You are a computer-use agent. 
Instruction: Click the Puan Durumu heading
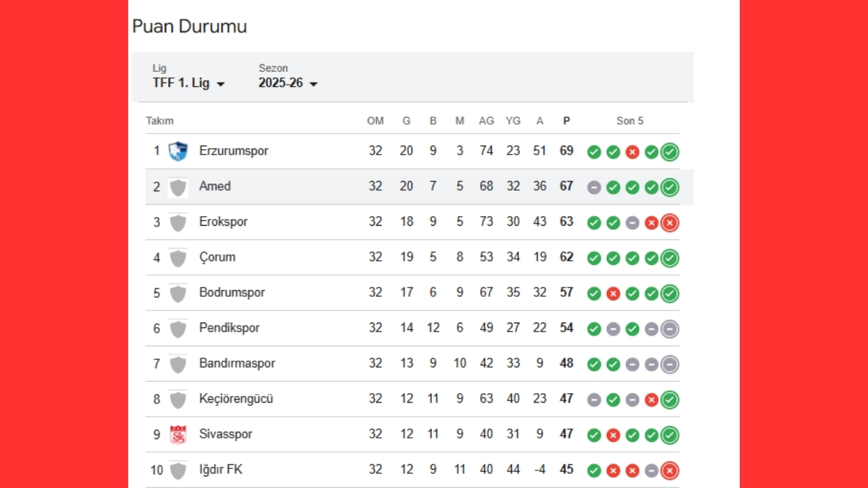189,26
